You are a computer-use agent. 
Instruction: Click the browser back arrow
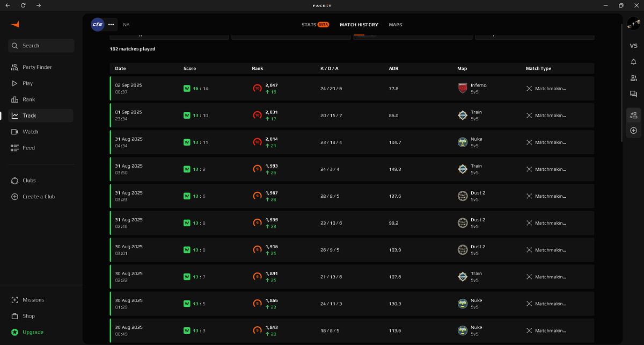8,5
